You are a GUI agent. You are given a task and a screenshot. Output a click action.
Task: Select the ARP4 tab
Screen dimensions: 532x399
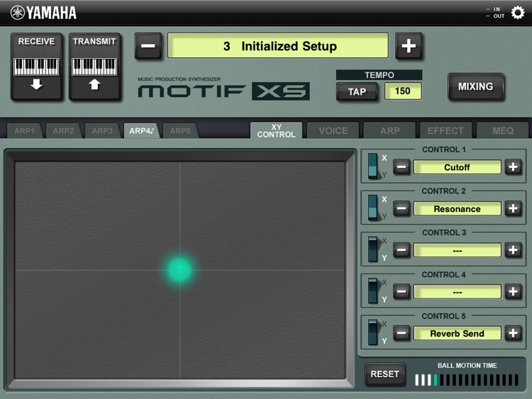[141, 131]
